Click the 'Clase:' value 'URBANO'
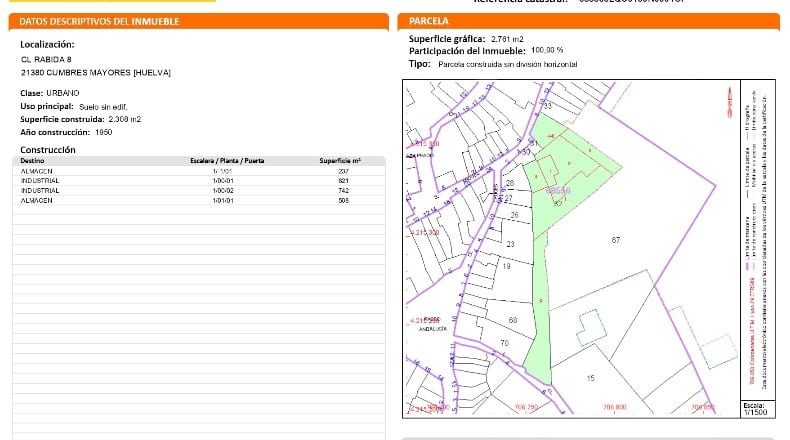790x440 pixels. coord(63,93)
